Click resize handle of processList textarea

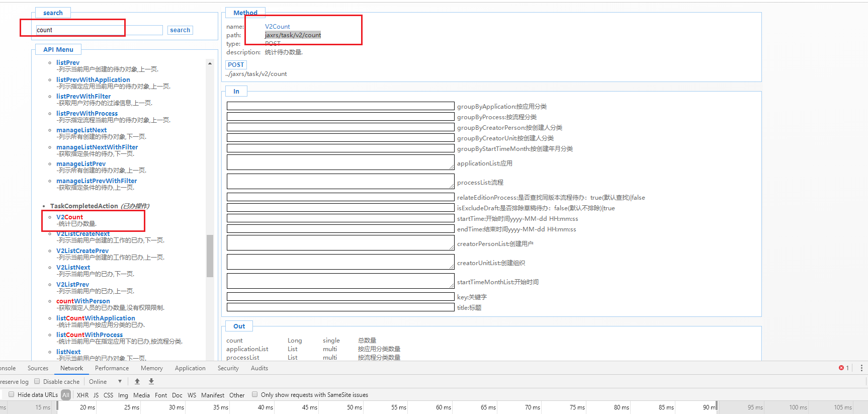point(452,186)
